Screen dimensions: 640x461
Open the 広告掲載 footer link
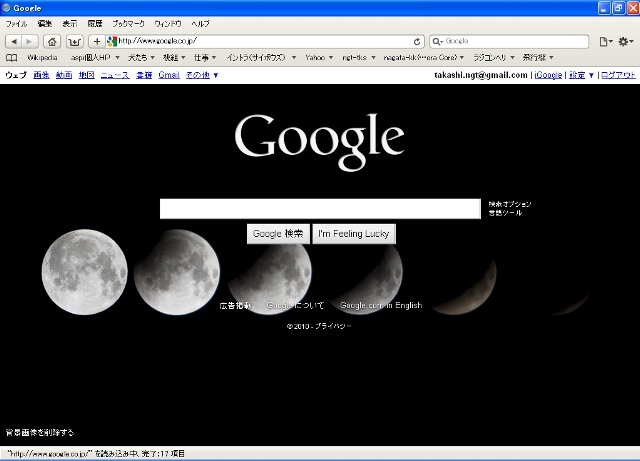point(236,305)
